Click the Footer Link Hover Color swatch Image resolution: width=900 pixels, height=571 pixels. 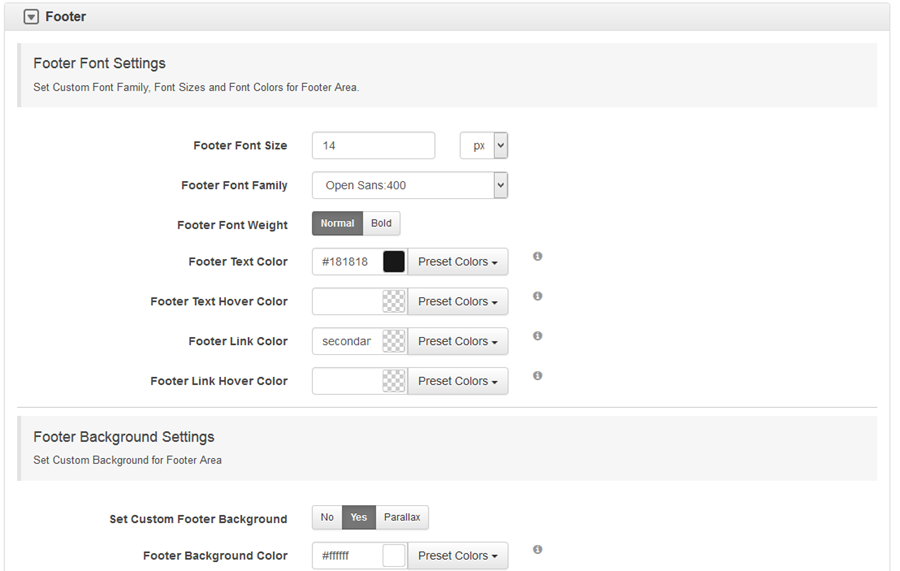pos(394,381)
